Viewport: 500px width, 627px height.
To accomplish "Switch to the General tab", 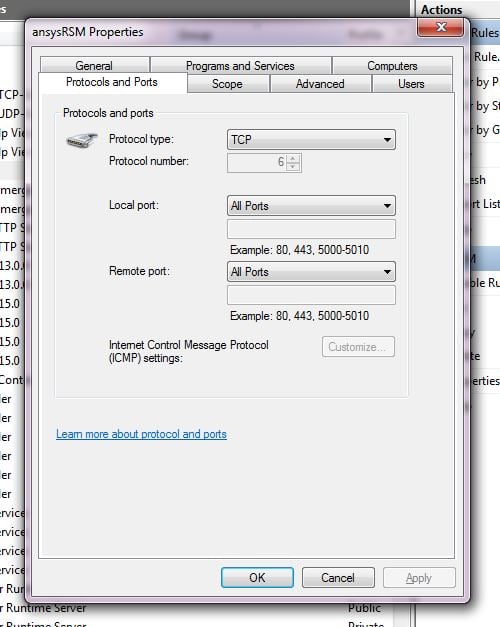I will pos(94,66).
